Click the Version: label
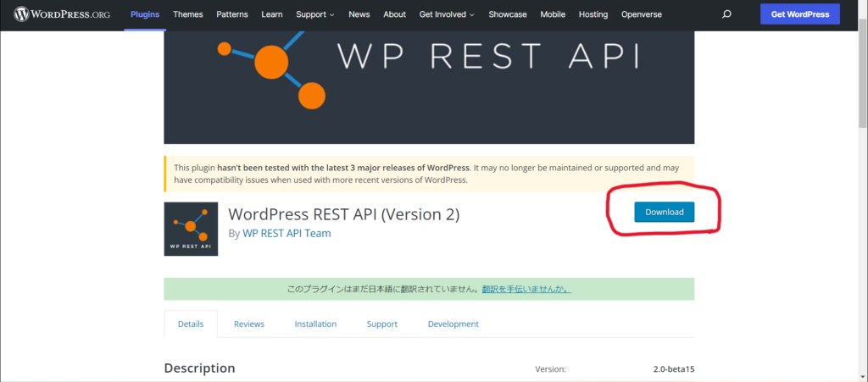The image size is (868, 382). point(550,369)
